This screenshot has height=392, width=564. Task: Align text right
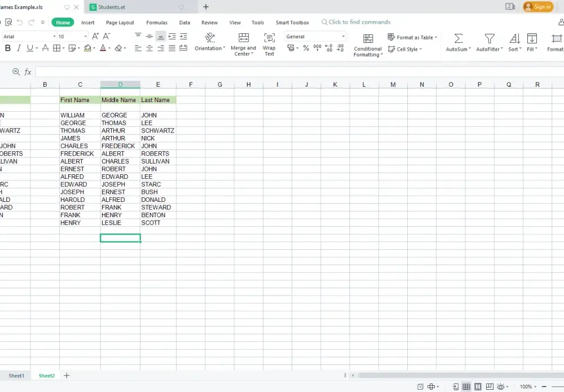tap(161, 48)
